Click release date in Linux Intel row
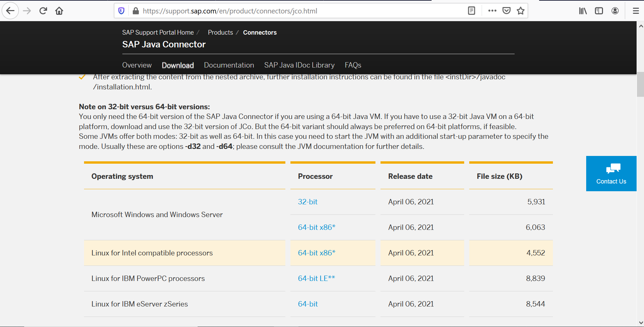The height and width of the screenshot is (327, 644). [411, 253]
